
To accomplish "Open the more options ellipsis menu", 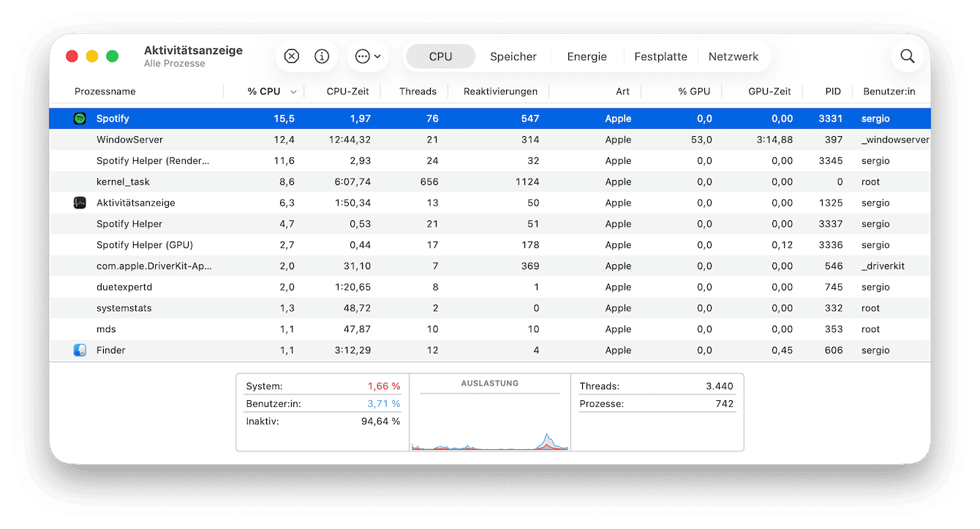I will tap(367, 56).
